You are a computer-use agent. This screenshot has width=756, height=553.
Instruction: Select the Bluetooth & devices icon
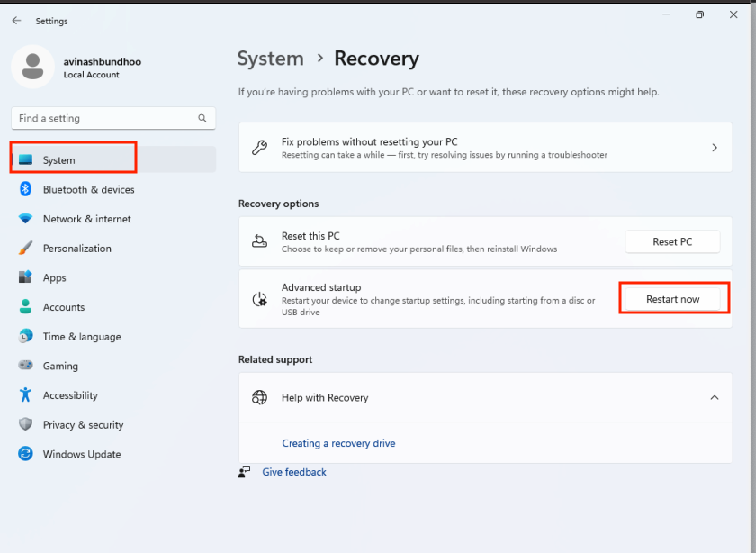point(24,189)
